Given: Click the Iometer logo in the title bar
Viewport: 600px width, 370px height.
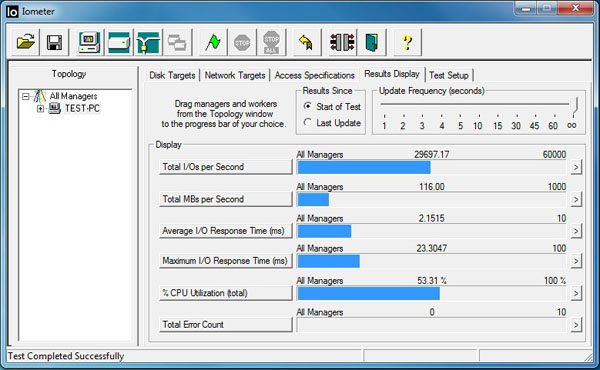Looking at the screenshot, I should pyautogui.click(x=12, y=11).
